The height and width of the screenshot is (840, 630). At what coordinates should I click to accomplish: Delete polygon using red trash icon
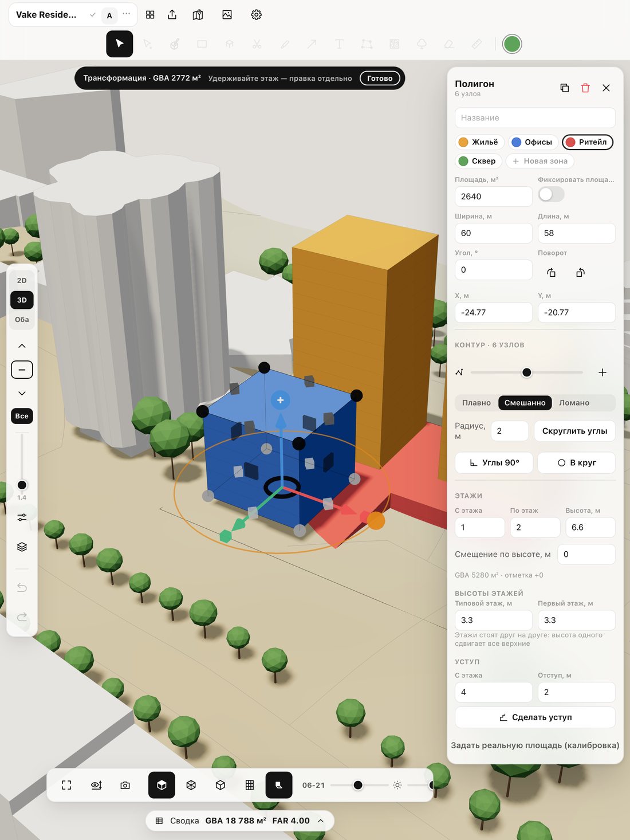[x=585, y=88]
